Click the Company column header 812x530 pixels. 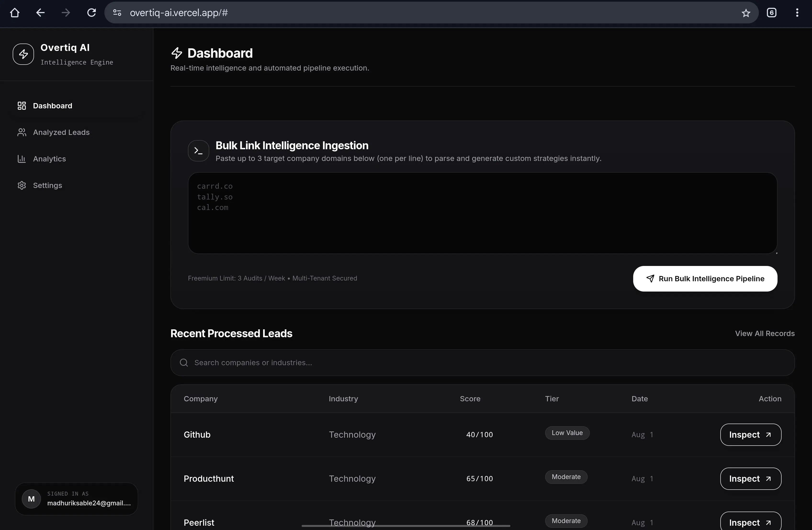tap(201, 399)
